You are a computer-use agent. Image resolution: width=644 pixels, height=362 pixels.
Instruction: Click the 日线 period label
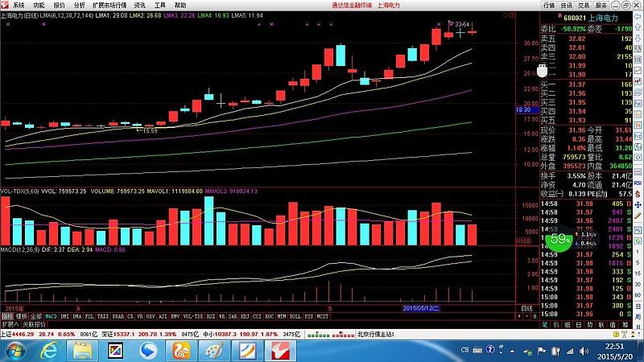pos(527,308)
